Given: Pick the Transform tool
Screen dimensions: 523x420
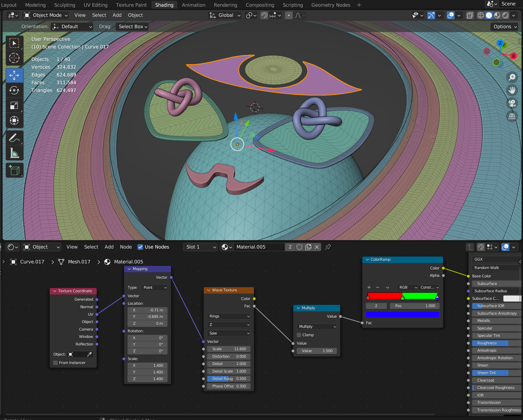Looking at the screenshot, I should coord(14,121).
